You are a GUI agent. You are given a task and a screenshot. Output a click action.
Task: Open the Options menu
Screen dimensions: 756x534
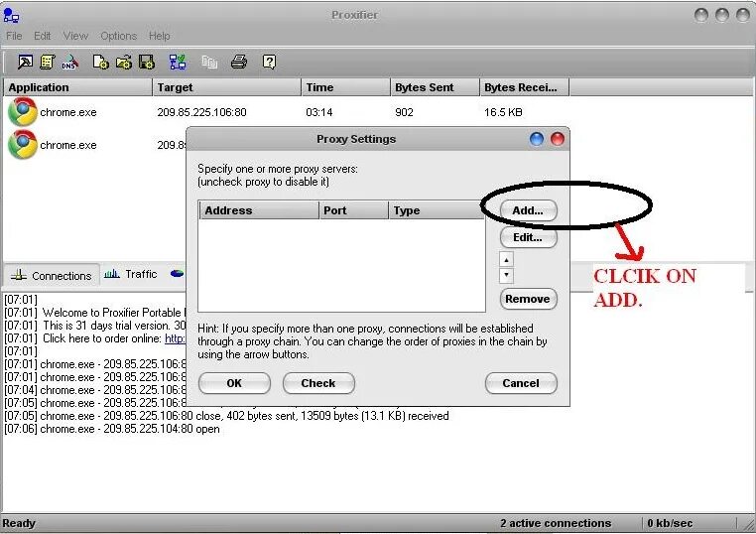click(x=119, y=36)
